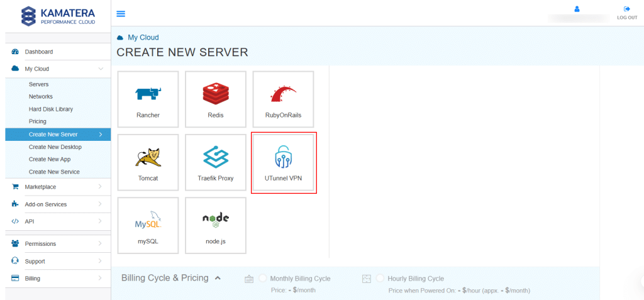The height and width of the screenshot is (300, 644).
Task: Pick the mySQL image tile
Action: click(x=148, y=226)
